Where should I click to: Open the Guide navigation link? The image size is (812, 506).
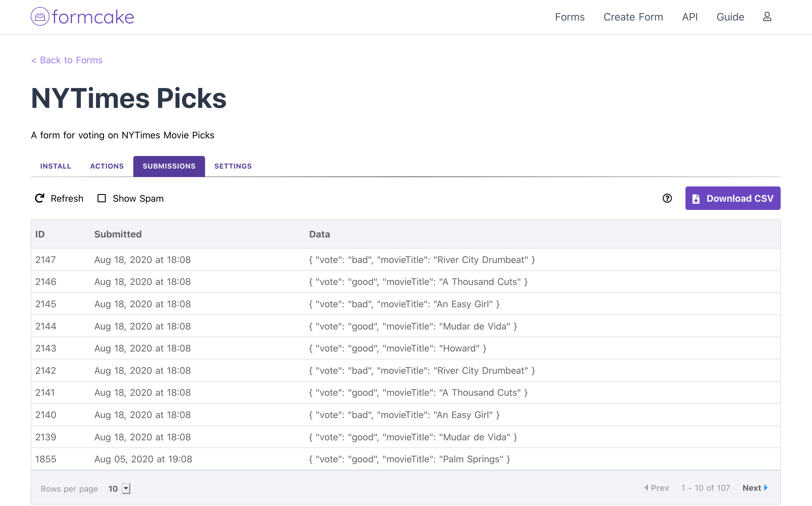pos(730,17)
